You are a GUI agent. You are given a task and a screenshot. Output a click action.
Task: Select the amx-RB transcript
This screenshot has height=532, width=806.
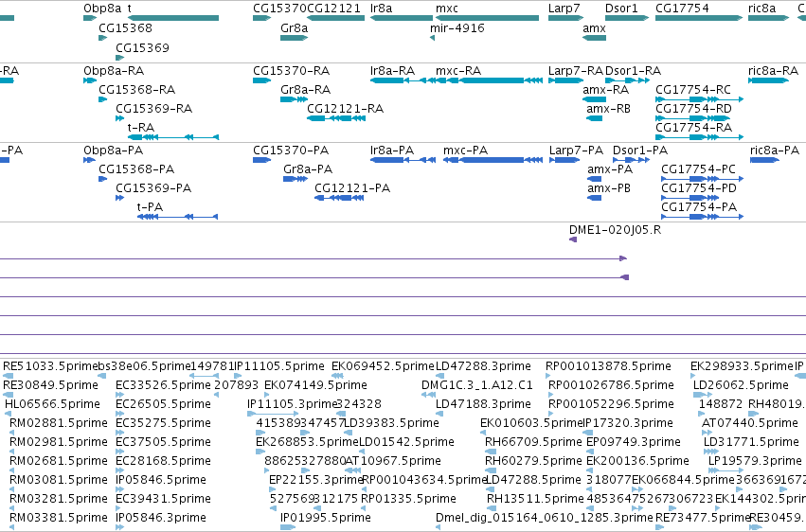[594, 118]
